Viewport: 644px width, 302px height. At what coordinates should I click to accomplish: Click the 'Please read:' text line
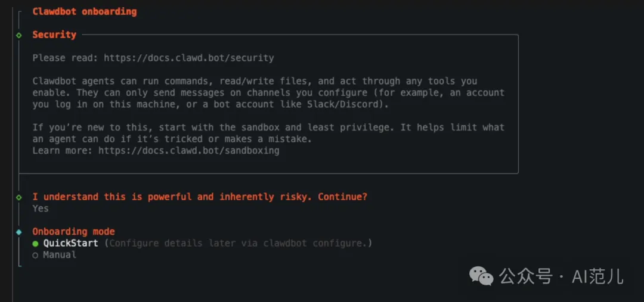(66, 58)
